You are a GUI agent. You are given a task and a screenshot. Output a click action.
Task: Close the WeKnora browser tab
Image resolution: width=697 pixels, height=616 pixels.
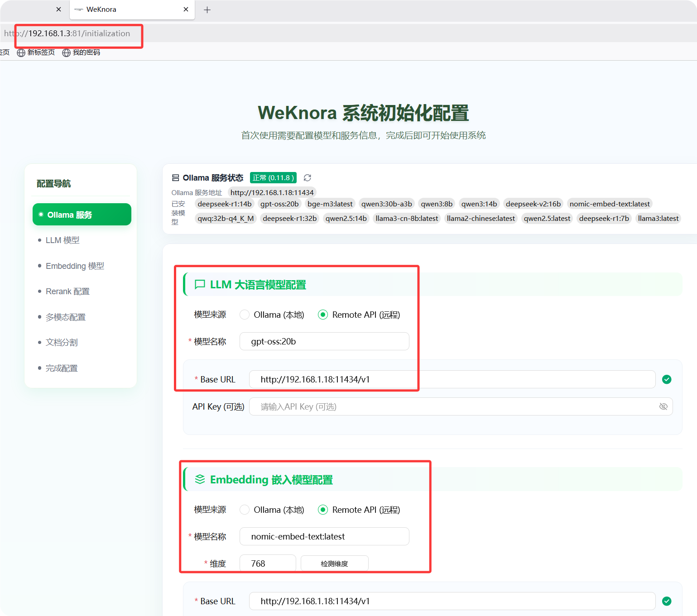tap(186, 10)
